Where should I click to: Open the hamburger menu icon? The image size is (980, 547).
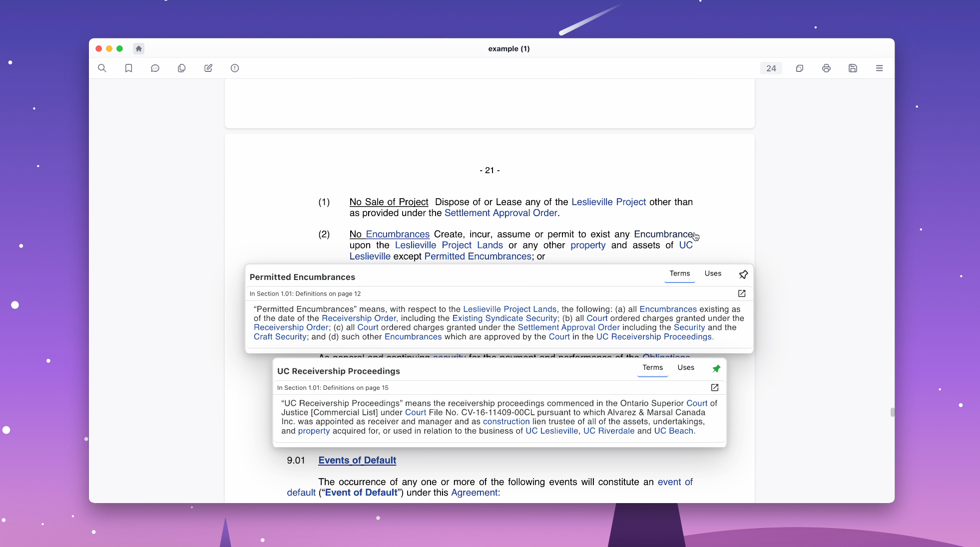pyautogui.click(x=879, y=68)
